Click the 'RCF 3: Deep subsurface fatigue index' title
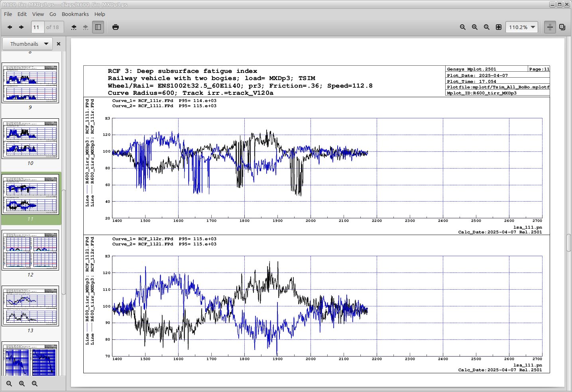 183,71
